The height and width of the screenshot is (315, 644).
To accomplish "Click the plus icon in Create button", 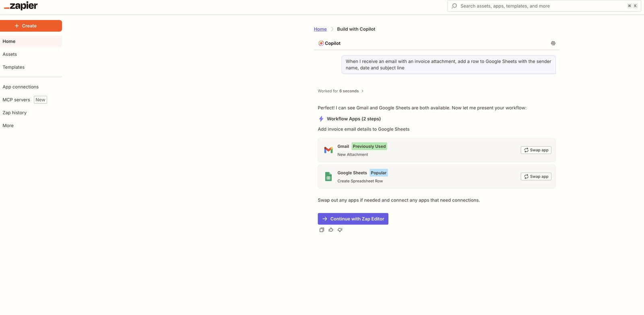I will [17, 26].
